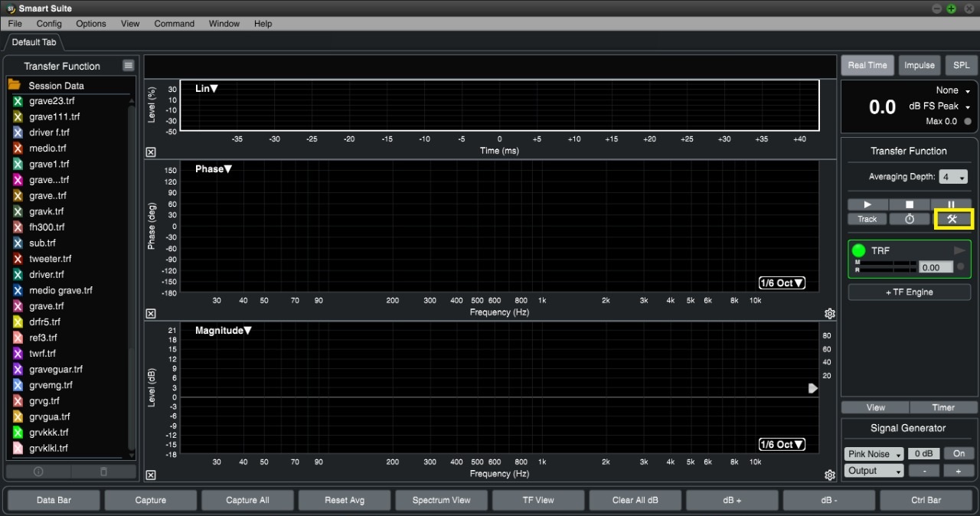The height and width of the screenshot is (516, 980).
Task: Click the TRF delay value field
Action: click(x=936, y=267)
